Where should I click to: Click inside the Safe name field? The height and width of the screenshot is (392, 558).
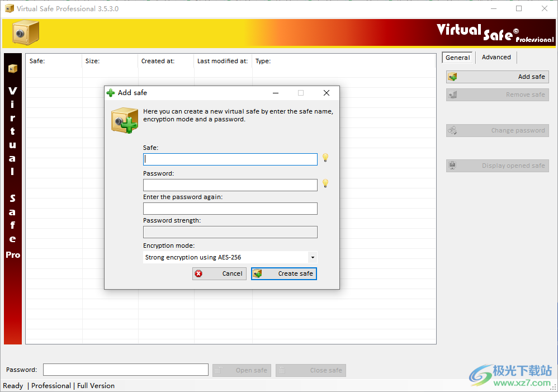(230, 159)
